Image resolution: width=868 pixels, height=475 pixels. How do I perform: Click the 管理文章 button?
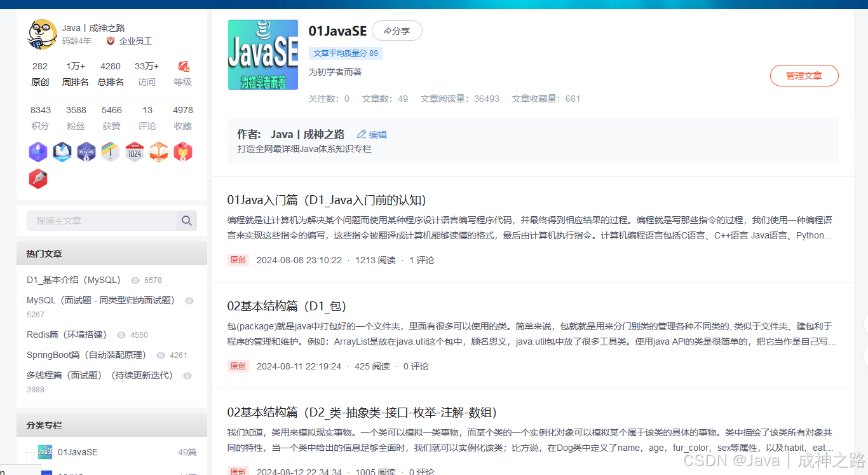point(804,76)
